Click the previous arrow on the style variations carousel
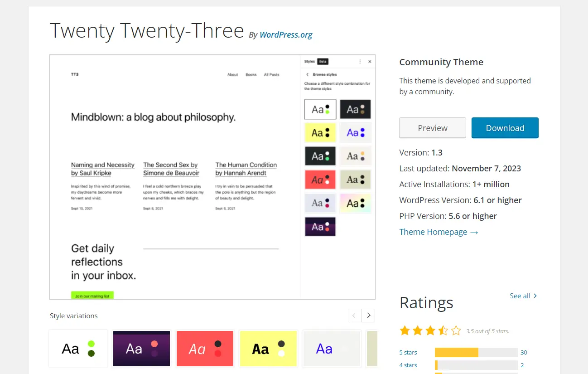This screenshot has width=588, height=374. (x=355, y=315)
